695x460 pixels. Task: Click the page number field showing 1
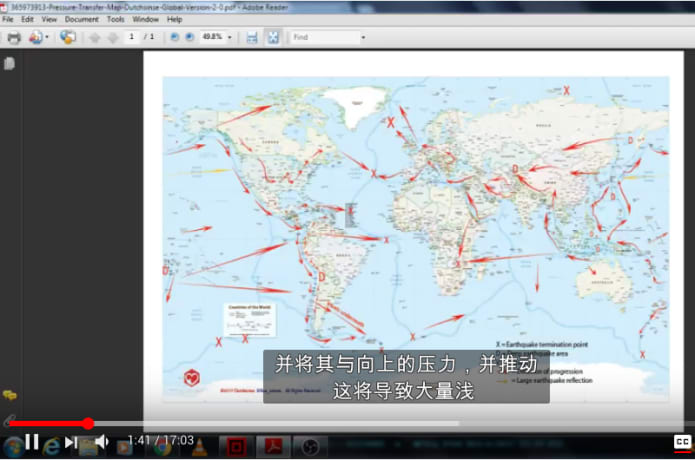click(132, 37)
